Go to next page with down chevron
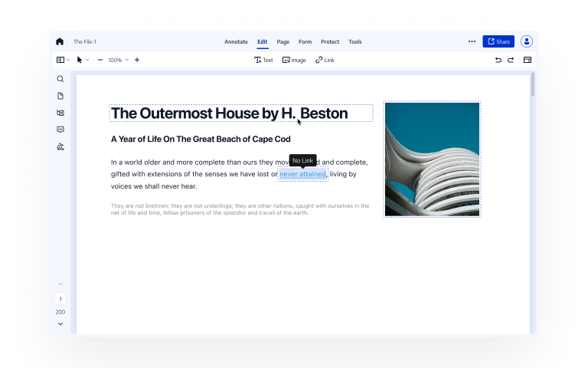This screenshot has width=588, height=368. tap(60, 324)
